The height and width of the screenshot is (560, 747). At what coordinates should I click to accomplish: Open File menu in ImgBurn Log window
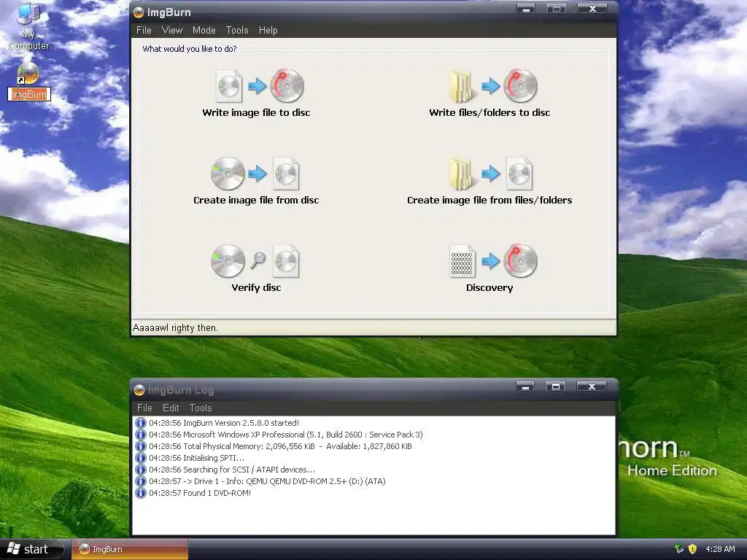point(144,408)
